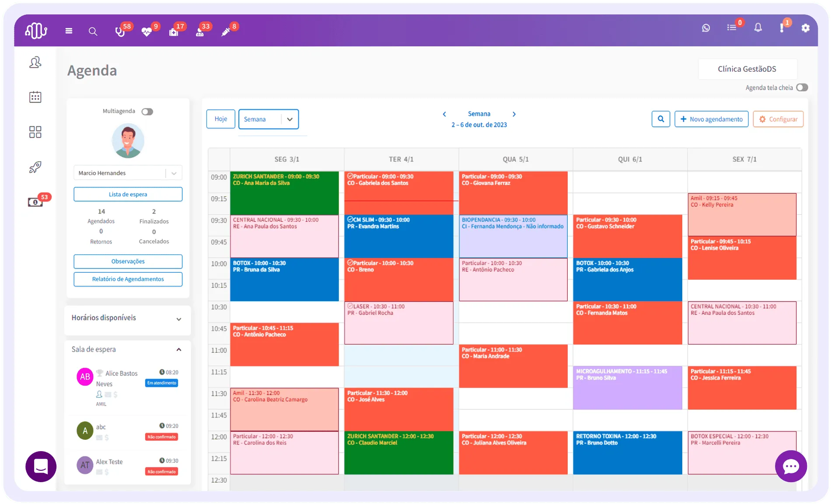Image resolution: width=831 pixels, height=504 pixels.
Task: Go to next week with right arrow
Action: pyautogui.click(x=514, y=114)
